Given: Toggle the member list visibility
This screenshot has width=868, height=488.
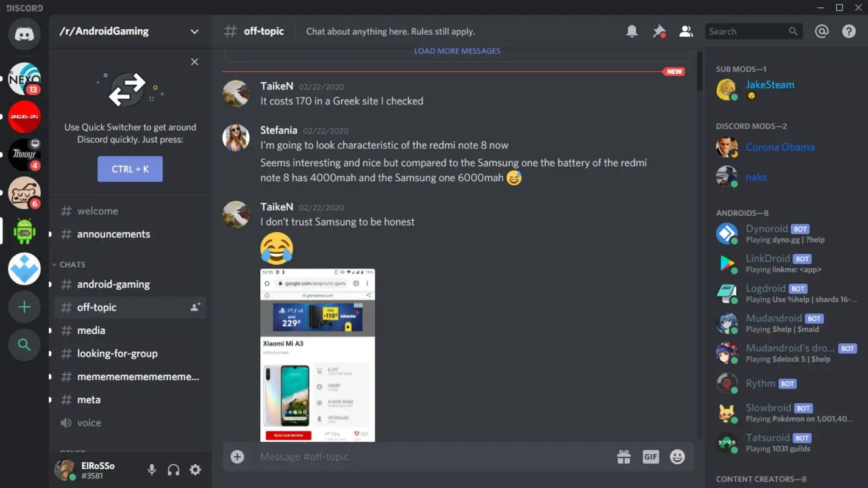Looking at the screenshot, I should 686,30.
